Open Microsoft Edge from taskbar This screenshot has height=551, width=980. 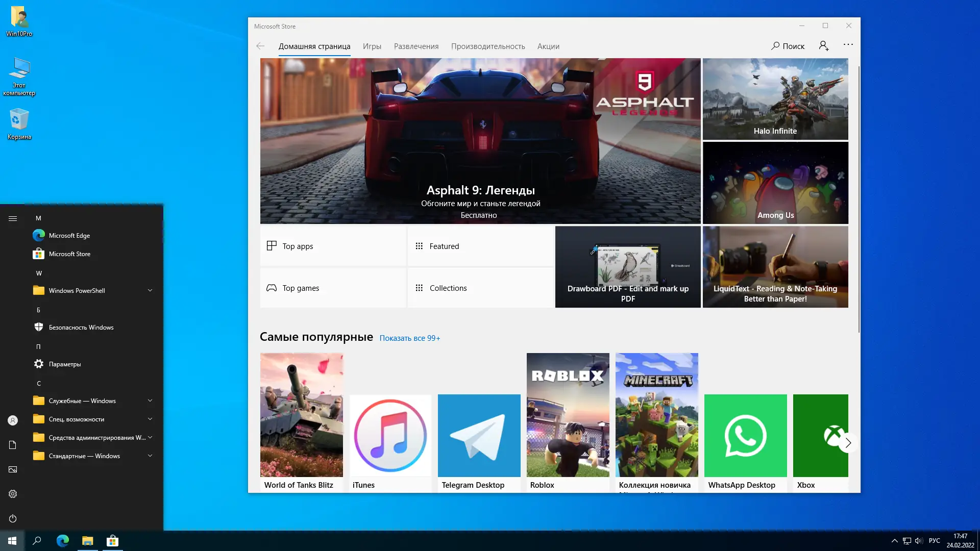click(x=63, y=541)
